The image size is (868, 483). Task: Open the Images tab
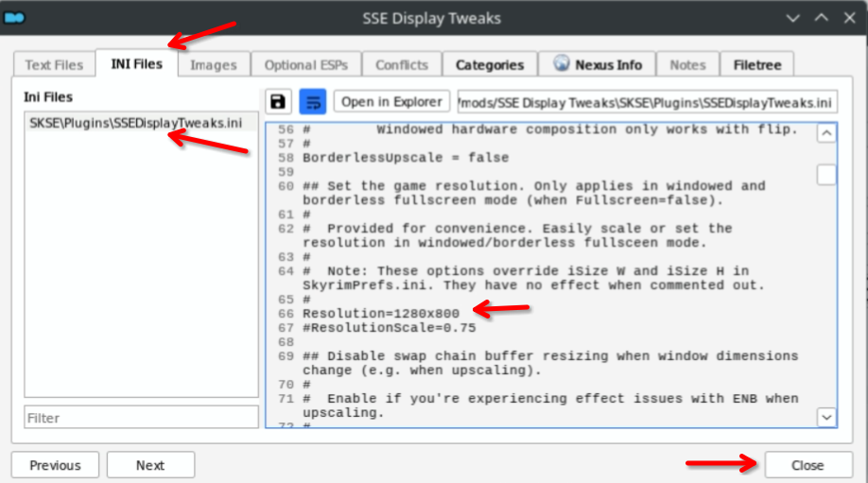(213, 64)
